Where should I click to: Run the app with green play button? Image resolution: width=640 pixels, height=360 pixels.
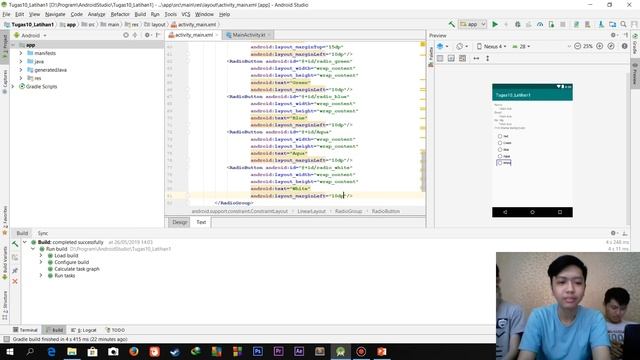click(495, 24)
